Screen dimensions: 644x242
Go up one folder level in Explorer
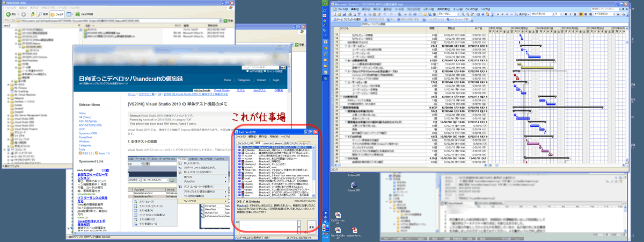point(33,14)
